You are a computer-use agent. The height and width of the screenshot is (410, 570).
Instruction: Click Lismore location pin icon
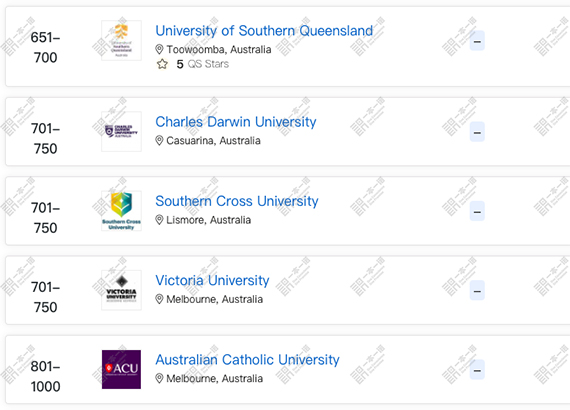point(159,220)
